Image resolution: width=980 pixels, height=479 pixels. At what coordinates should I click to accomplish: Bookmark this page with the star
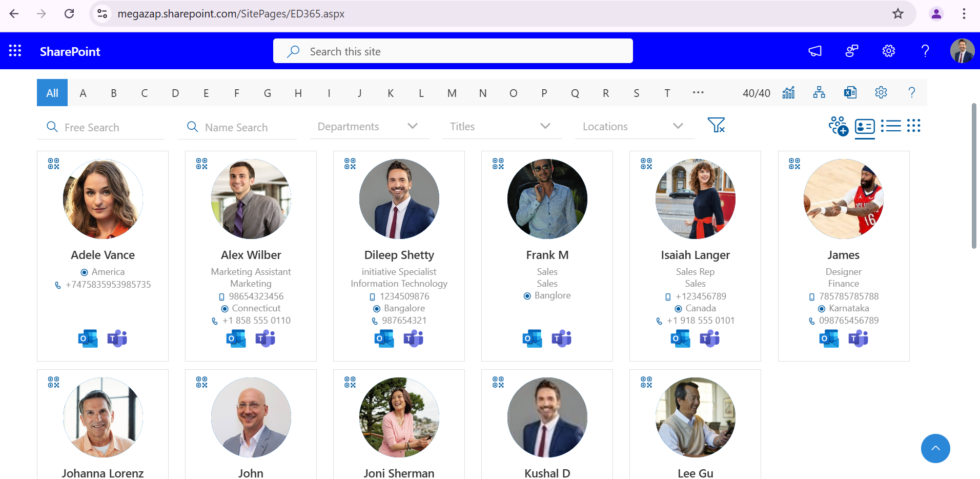(x=898, y=14)
